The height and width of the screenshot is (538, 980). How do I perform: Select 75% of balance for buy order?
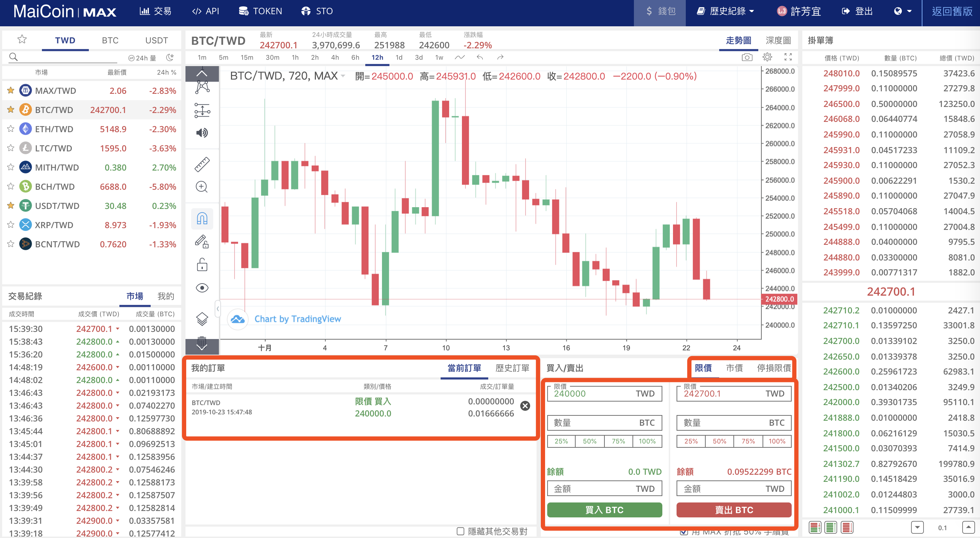click(x=618, y=441)
